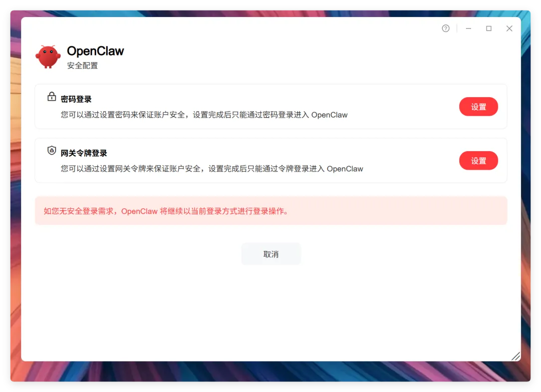Click the padlock icon beside 密码登录
Screen dimensions: 541x392
[x=52, y=97]
